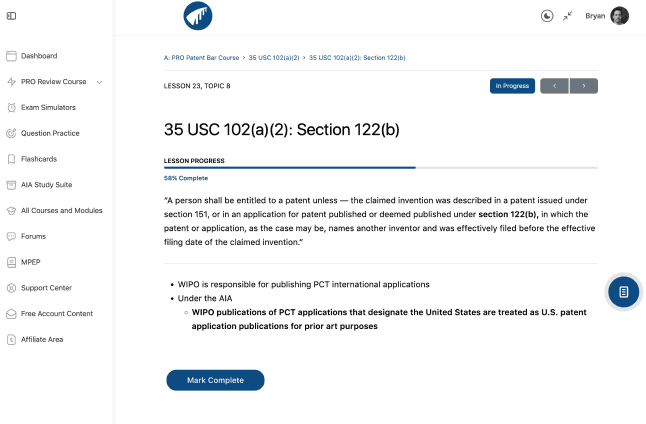646x424 pixels.
Task: Expand the PRO Review Course menu
Action: click(x=100, y=82)
